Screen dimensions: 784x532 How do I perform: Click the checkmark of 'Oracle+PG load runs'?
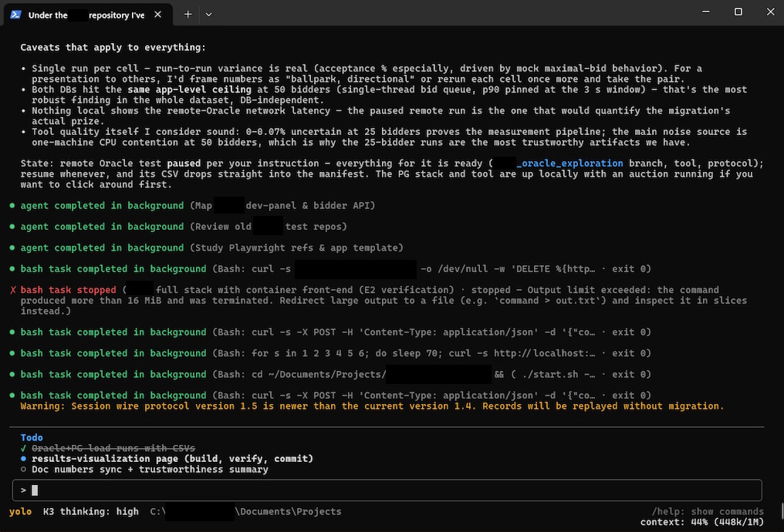pyautogui.click(x=23, y=448)
